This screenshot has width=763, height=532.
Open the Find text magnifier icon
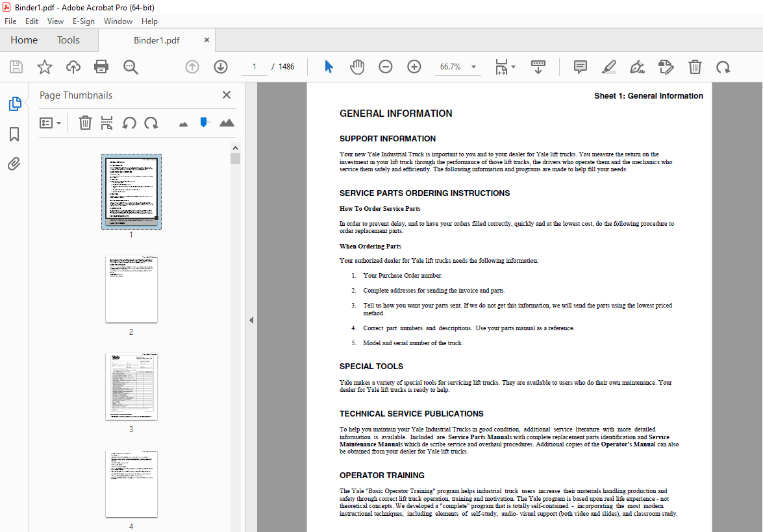131,67
